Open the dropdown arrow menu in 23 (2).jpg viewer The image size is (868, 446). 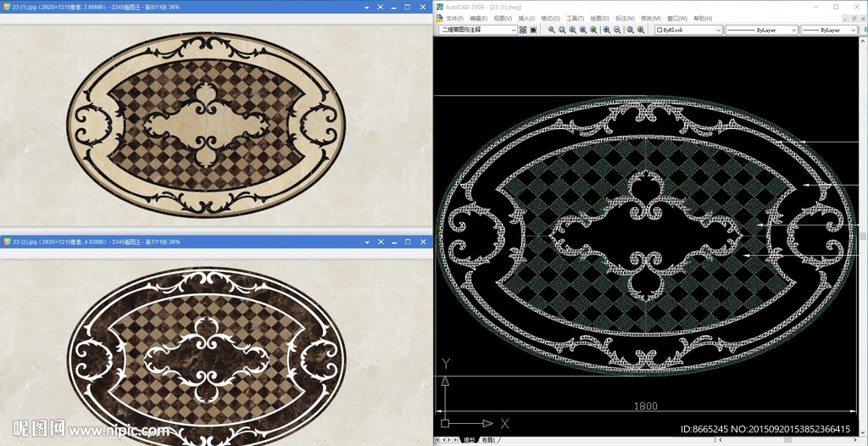tap(367, 243)
